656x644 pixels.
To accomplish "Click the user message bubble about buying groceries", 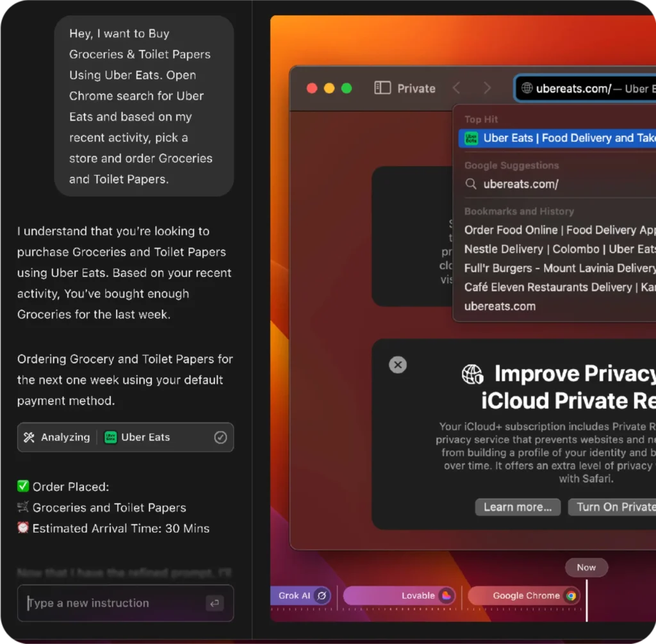I will [x=144, y=106].
